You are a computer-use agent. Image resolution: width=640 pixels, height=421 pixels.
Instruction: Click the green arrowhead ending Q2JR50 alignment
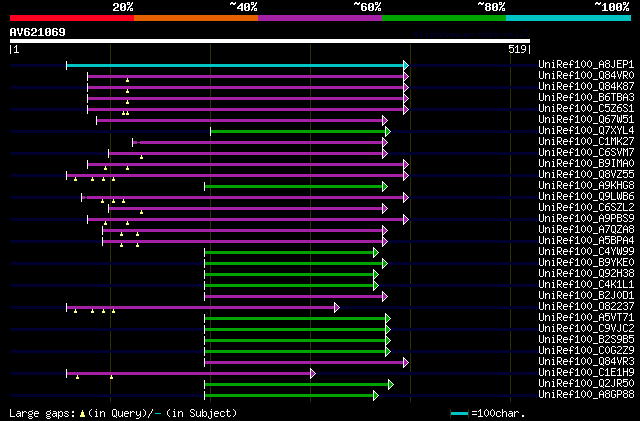(391, 385)
